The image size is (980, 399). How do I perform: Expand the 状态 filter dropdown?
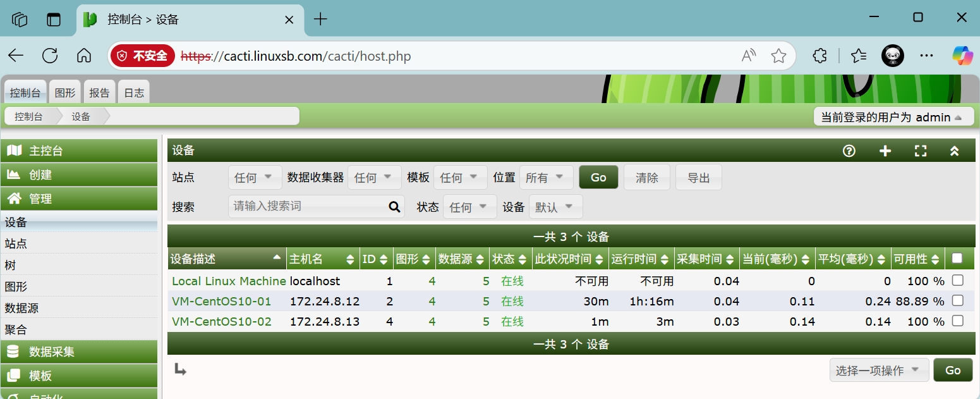click(469, 207)
